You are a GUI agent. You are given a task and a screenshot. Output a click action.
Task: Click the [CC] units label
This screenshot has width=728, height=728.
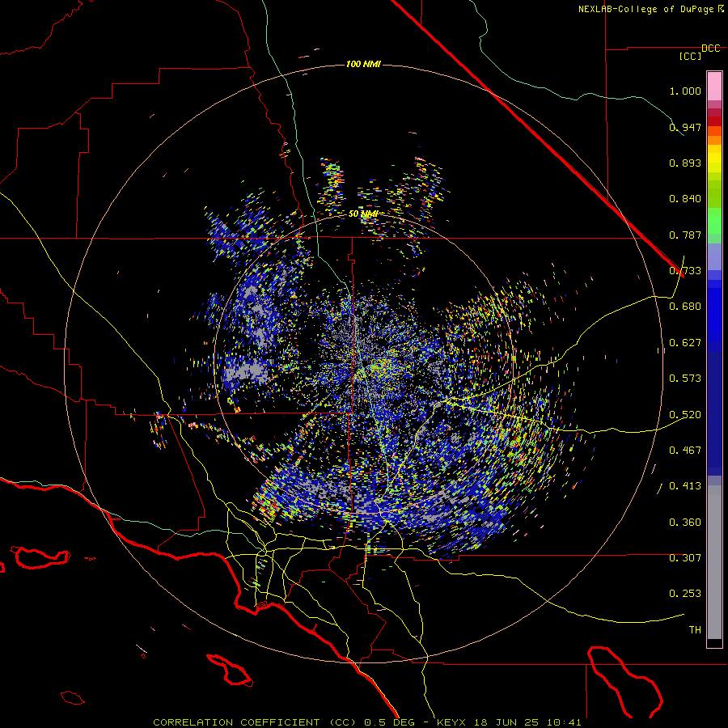click(691, 56)
